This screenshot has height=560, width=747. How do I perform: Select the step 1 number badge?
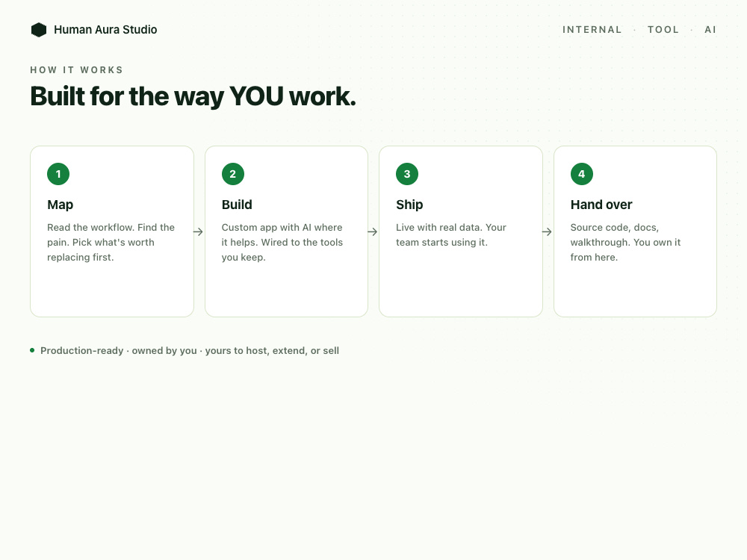tap(58, 174)
